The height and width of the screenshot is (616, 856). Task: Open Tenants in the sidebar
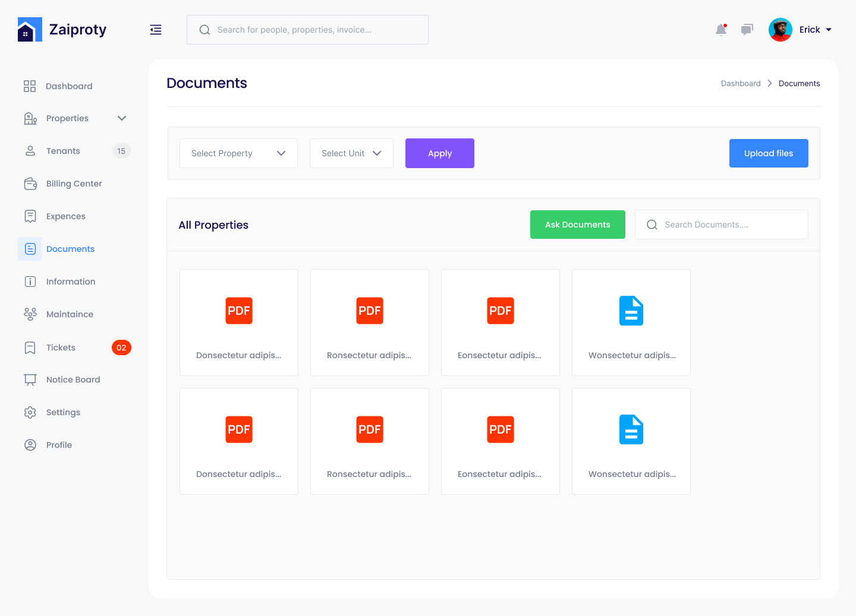[x=63, y=151]
